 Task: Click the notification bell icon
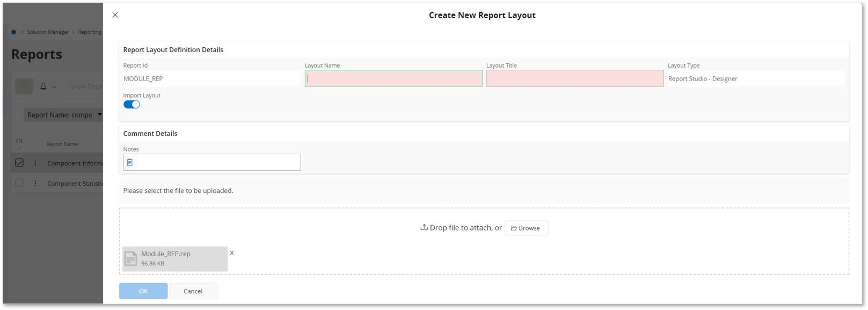pos(43,86)
